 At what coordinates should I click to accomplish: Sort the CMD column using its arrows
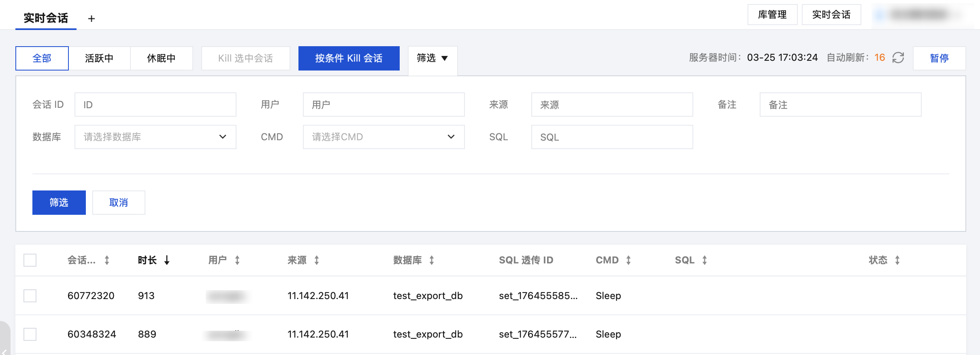click(x=628, y=260)
